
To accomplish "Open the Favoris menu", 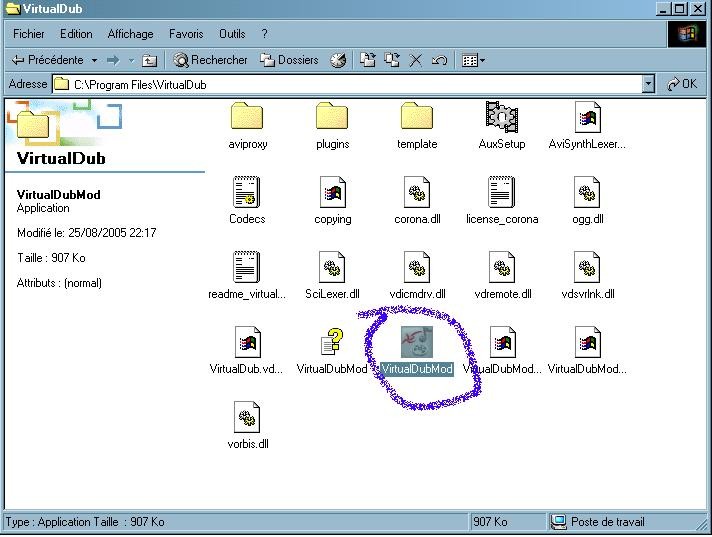I will [186, 34].
